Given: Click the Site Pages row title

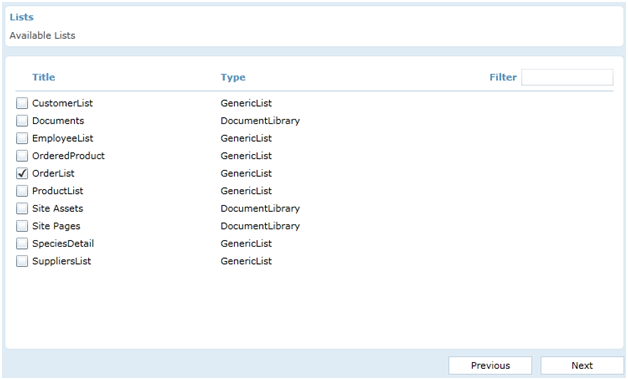Looking at the screenshot, I should pyautogui.click(x=56, y=226).
